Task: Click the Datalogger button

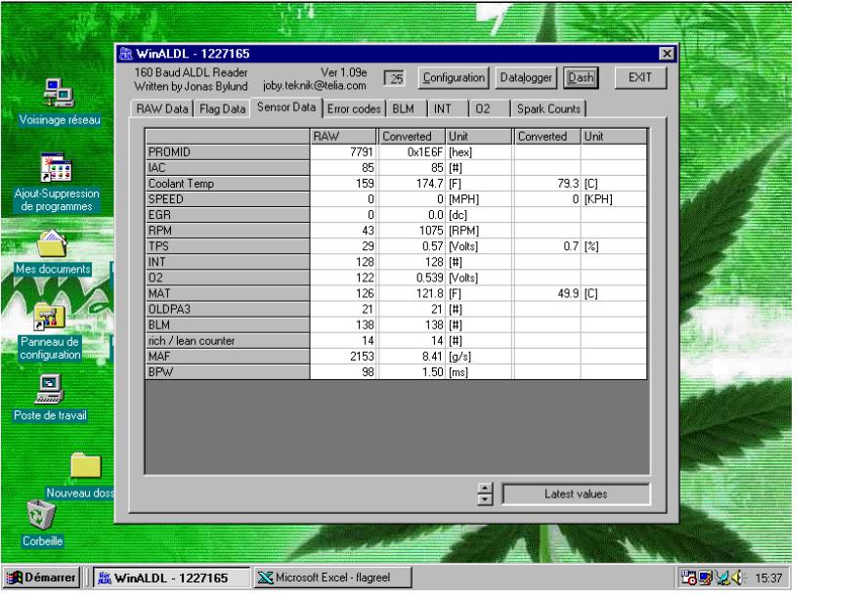Action: click(525, 78)
